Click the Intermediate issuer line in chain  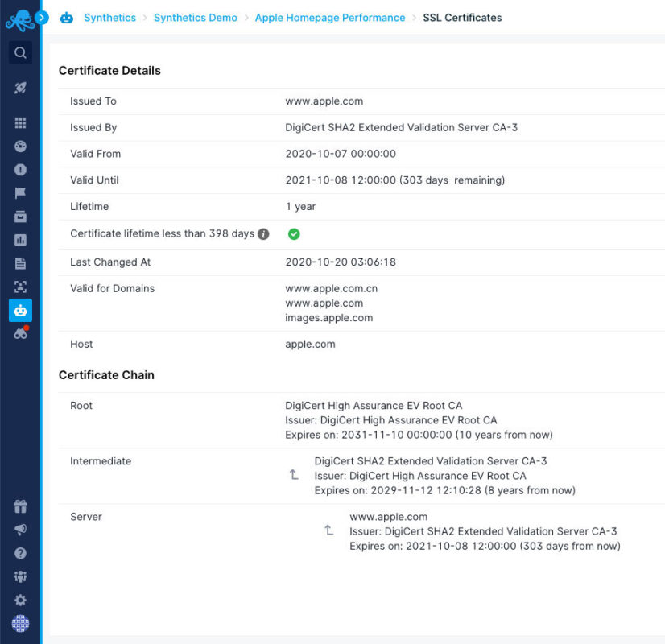(x=420, y=476)
